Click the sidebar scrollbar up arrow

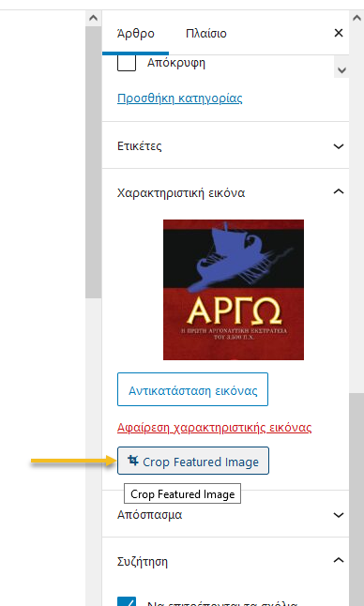click(x=356, y=18)
